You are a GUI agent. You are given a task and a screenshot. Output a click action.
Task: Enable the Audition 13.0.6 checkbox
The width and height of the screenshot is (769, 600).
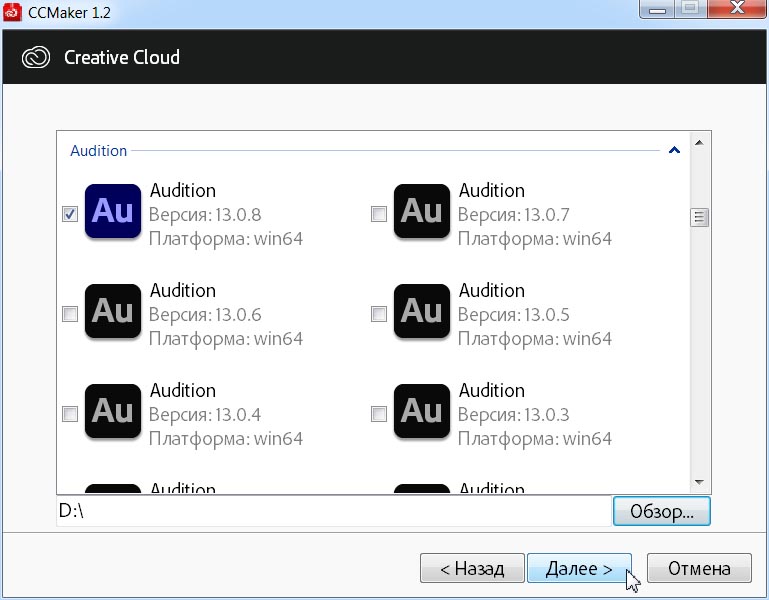(70, 314)
